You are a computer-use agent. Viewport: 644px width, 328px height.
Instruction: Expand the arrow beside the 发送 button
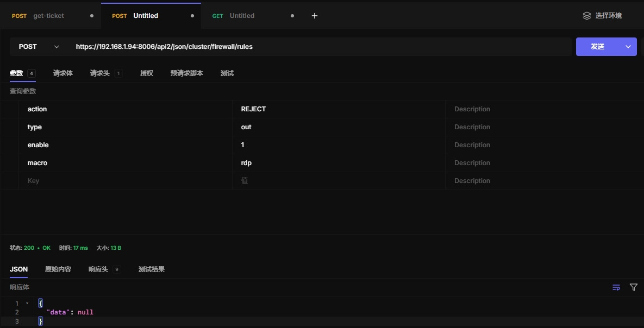tap(628, 47)
